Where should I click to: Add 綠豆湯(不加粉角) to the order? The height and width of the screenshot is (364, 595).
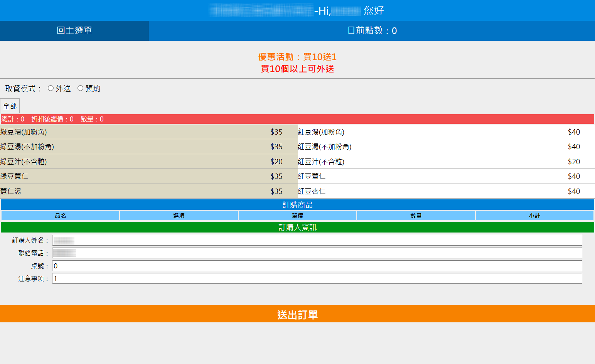click(x=149, y=147)
